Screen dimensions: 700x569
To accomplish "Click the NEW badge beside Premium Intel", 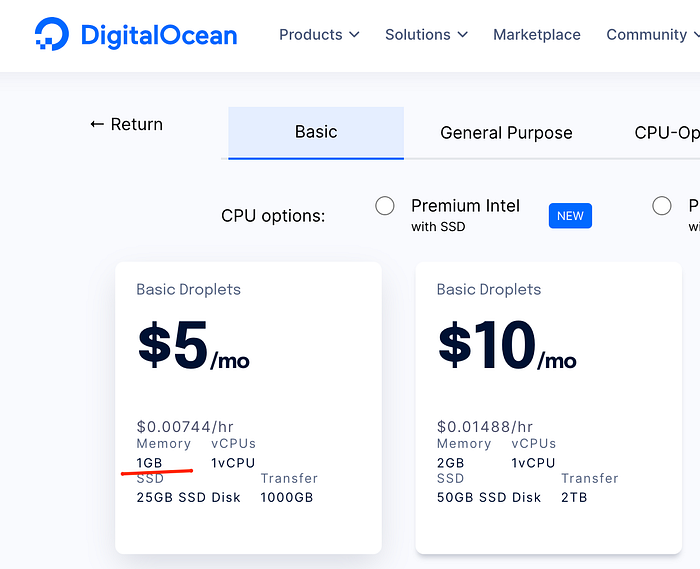I will [x=570, y=215].
